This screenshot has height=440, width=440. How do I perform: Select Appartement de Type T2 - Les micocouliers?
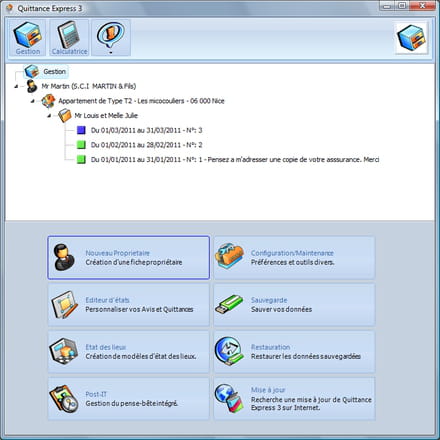[141, 101]
